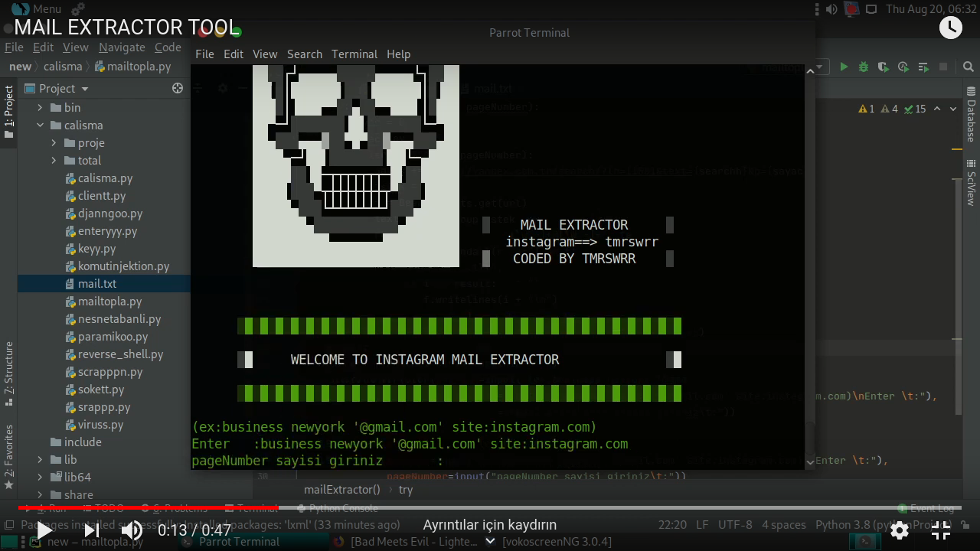The height and width of the screenshot is (551, 980).
Task: Open the Profiler run icon
Action: coord(903,67)
